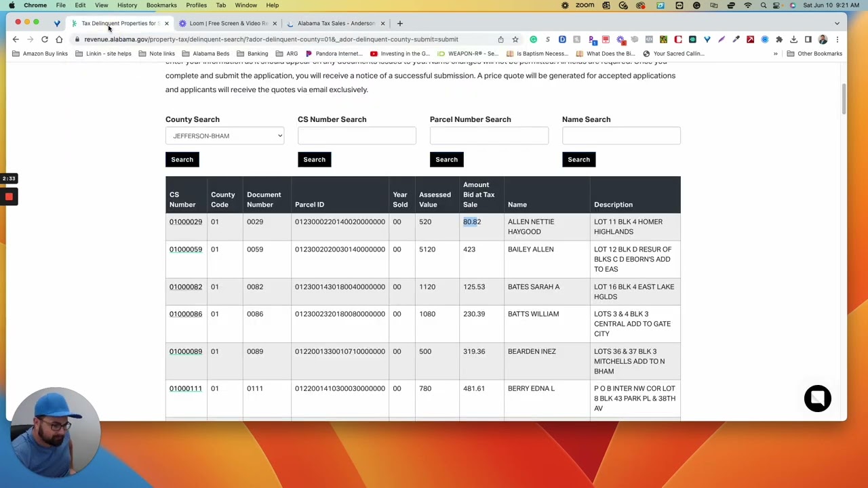The height and width of the screenshot is (488, 868).
Task: Click the browser address bar URL
Action: (271, 39)
